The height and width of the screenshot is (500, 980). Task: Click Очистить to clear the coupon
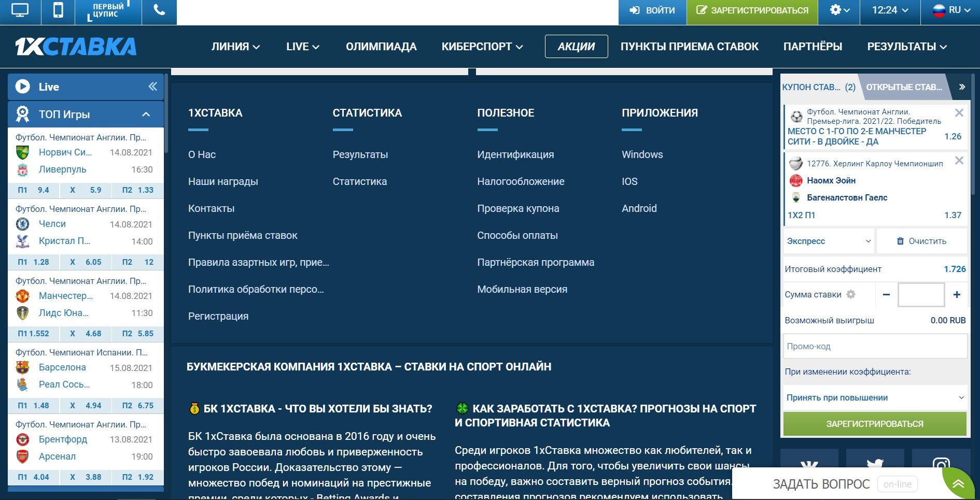pyautogui.click(x=921, y=241)
